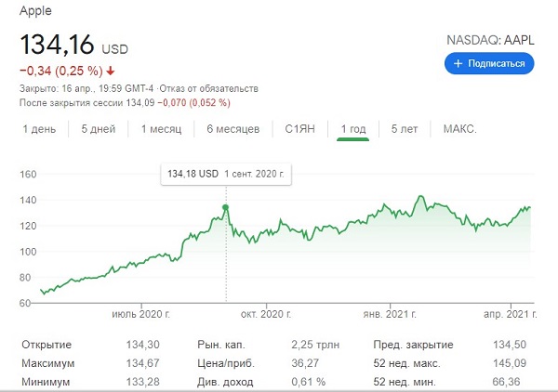Screen dimensions: 558x392
Task: Click the Apple company name
Action: 35,10
